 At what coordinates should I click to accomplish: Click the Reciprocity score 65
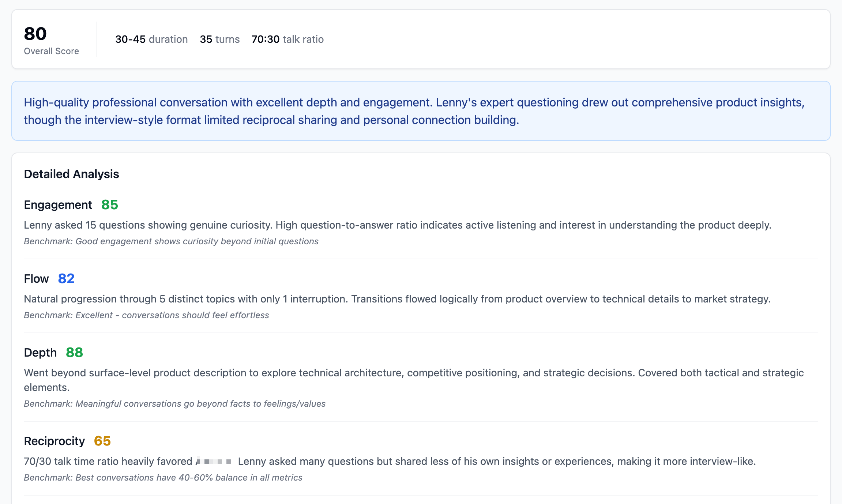click(102, 441)
